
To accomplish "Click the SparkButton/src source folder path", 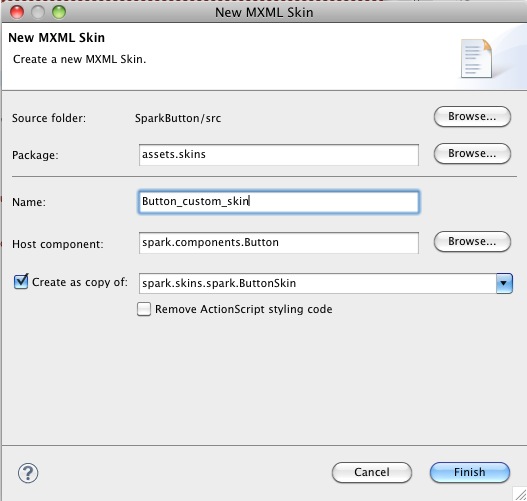I will (x=178, y=118).
